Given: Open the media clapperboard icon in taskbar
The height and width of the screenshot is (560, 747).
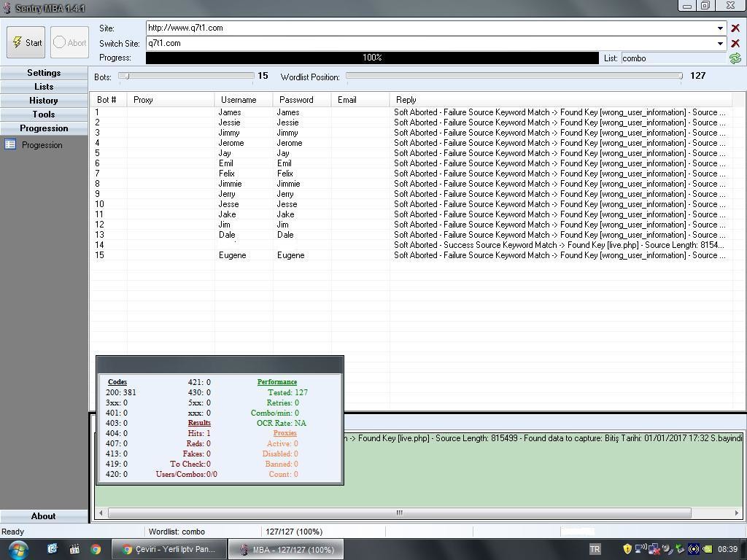Looking at the screenshot, I should [74, 549].
